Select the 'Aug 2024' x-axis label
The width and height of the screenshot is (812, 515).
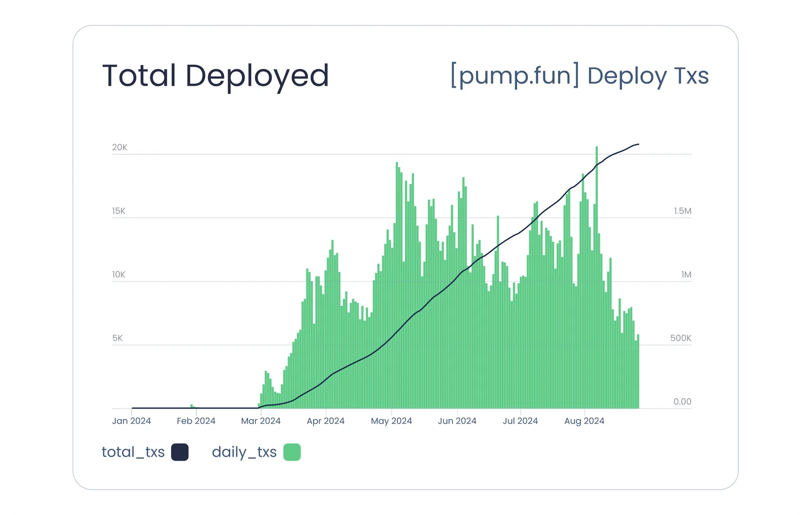click(584, 421)
